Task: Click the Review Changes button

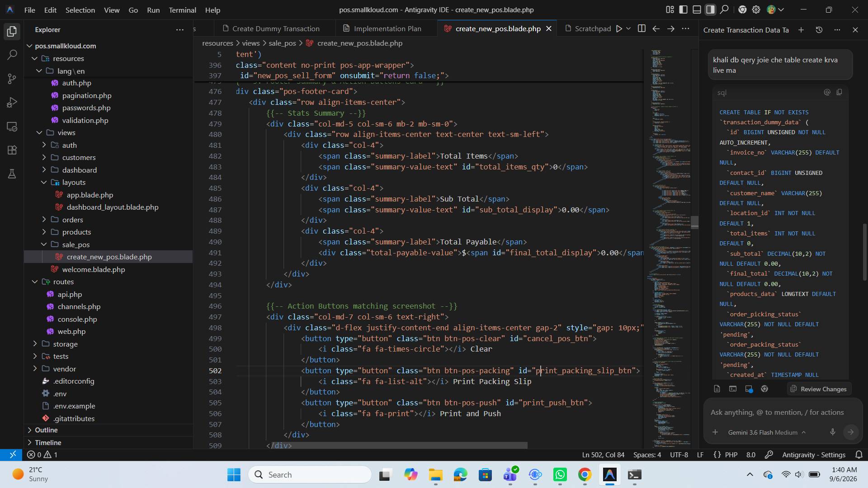Action: [x=818, y=389]
